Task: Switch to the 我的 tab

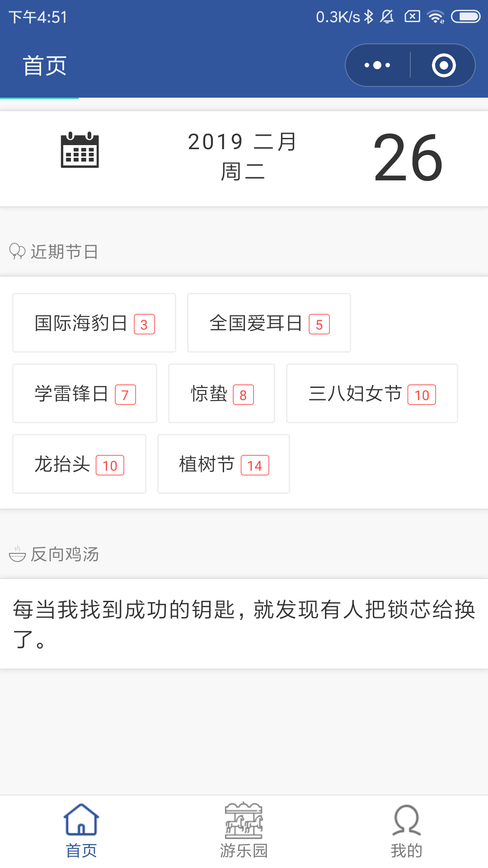Action: (407, 831)
